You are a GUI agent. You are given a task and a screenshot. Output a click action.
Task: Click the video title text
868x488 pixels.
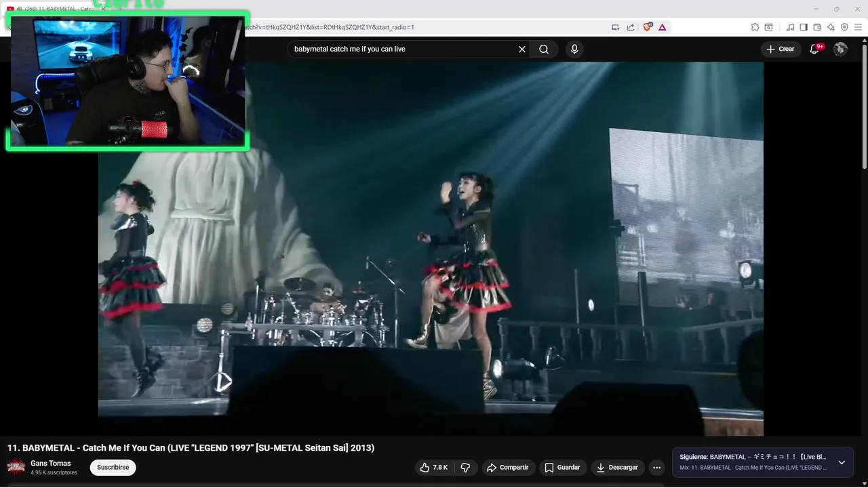pos(191,448)
